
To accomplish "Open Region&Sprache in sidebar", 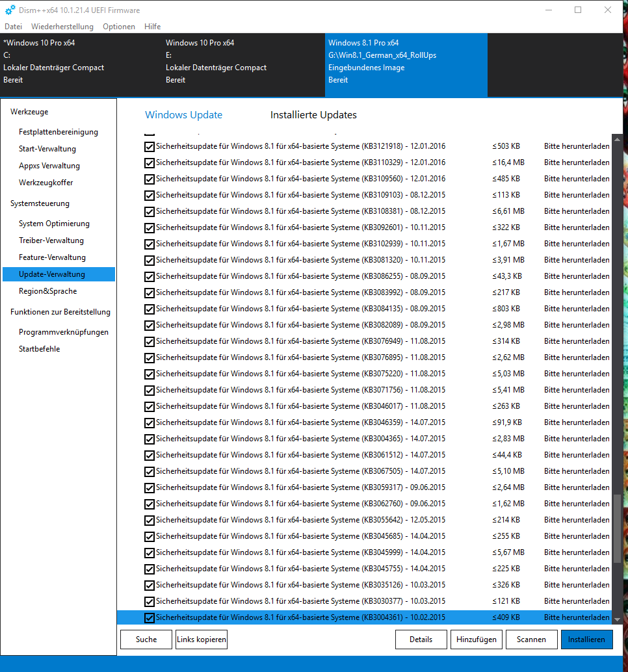I will pos(47,291).
